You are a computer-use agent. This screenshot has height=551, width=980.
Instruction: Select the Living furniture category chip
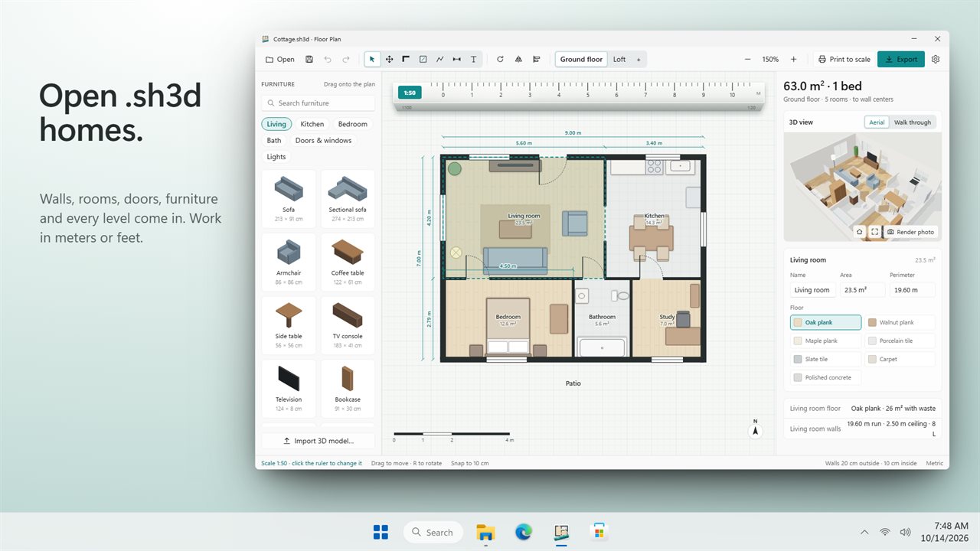(276, 124)
